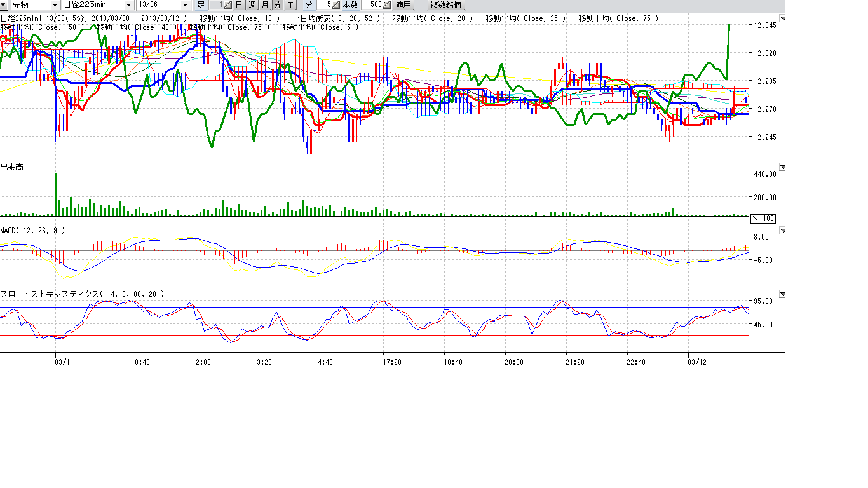Click the 足 candle button
868x488 pixels.
(x=201, y=5)
